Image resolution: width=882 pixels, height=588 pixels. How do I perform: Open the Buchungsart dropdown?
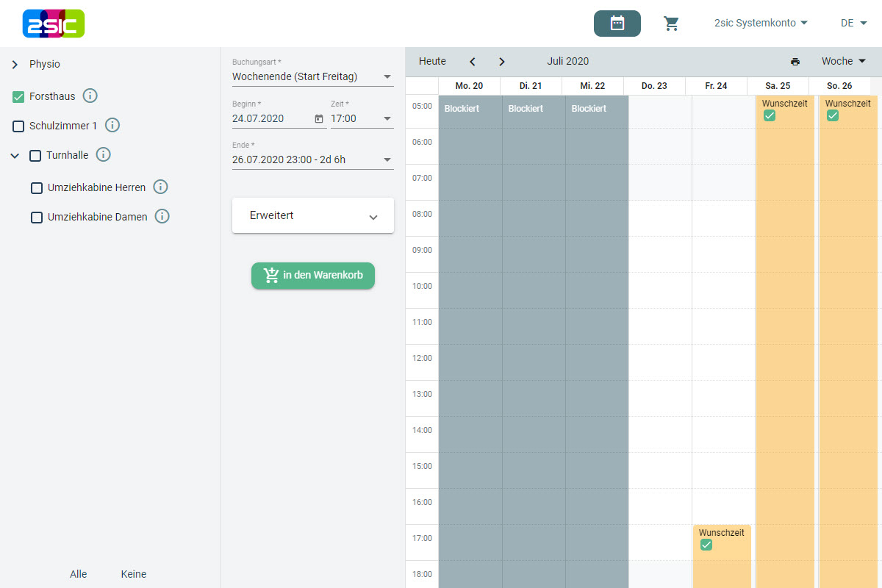click(x=312, y=76)
